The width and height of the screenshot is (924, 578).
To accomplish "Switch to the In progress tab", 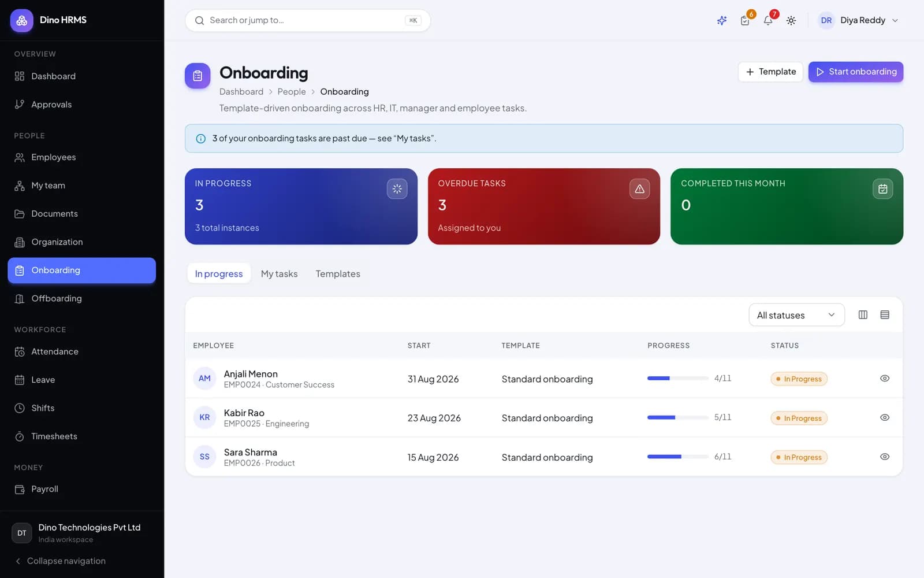I will (x=219, y=274).
